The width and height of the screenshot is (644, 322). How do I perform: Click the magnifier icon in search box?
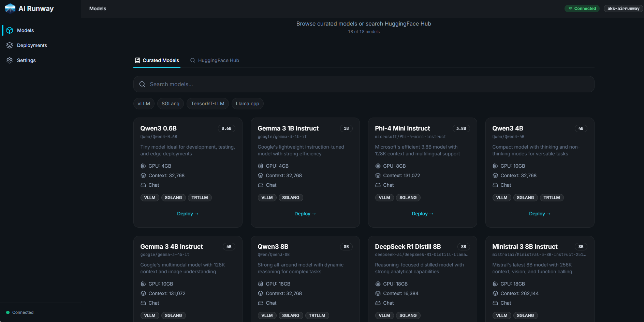(x=142, y=84)
